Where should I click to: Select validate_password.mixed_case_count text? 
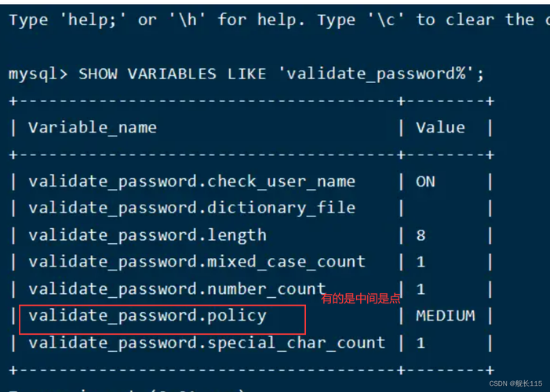pyautogui.click(x=197, y=262)
